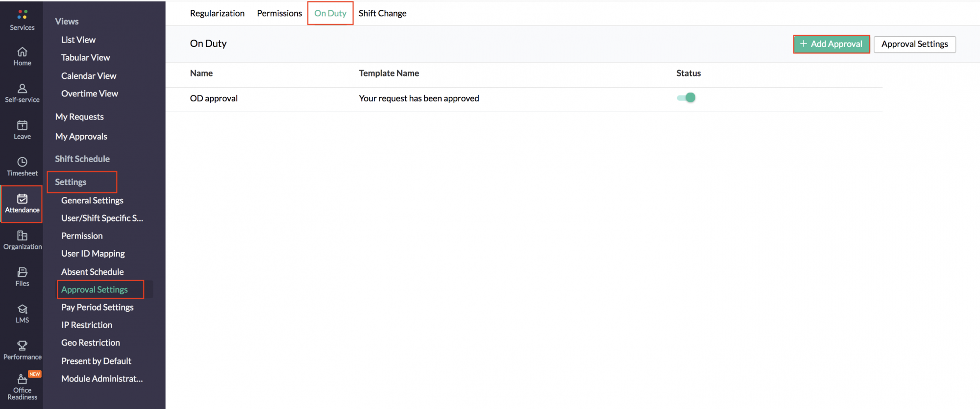This screenshot has width=980, height=409.
Task: Go to My Approvals
Action: coord(81,137)
